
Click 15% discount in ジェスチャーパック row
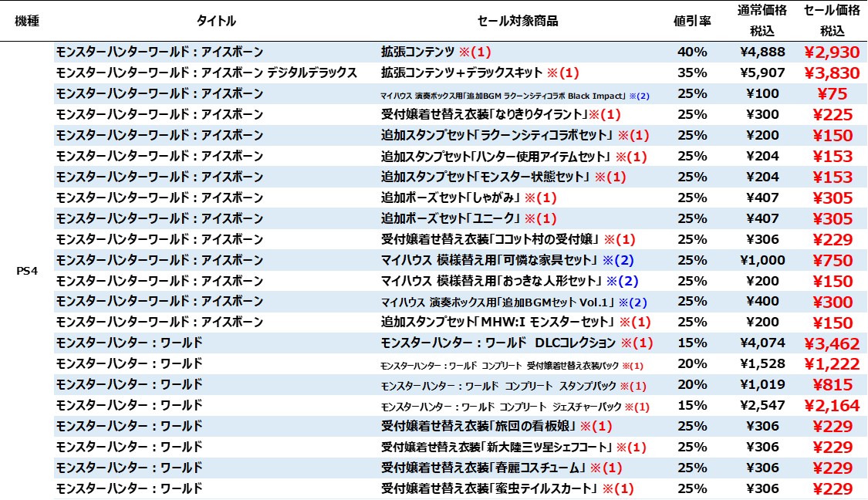tap(692, 405)
